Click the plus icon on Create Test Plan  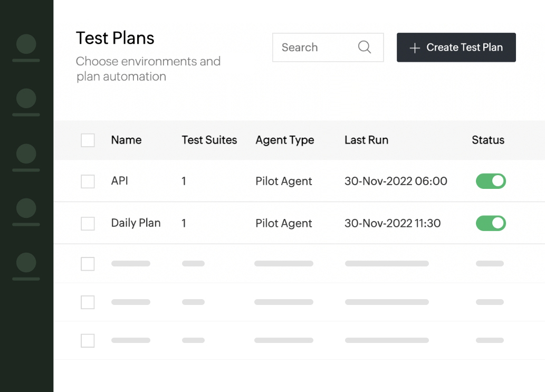(x=415, y=48)
